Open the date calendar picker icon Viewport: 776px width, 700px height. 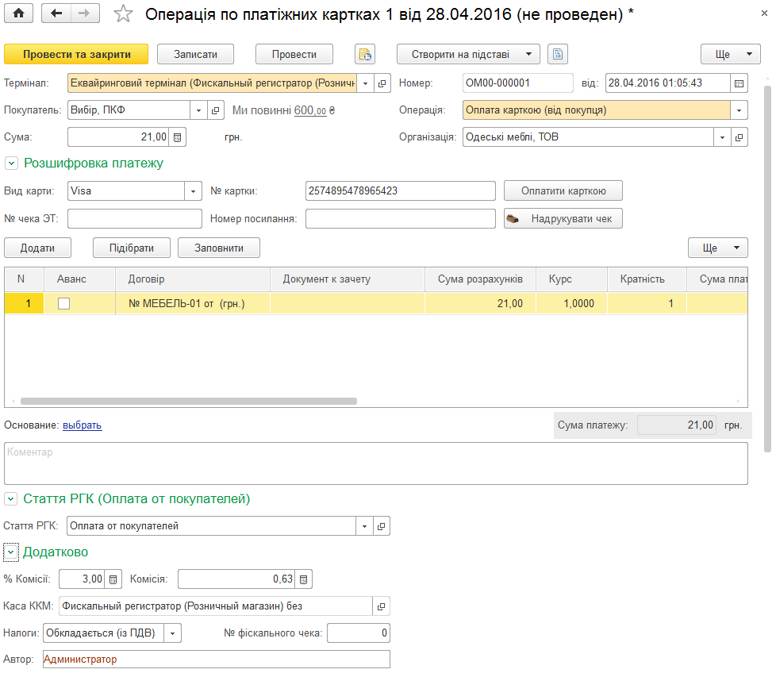[739, 83]
